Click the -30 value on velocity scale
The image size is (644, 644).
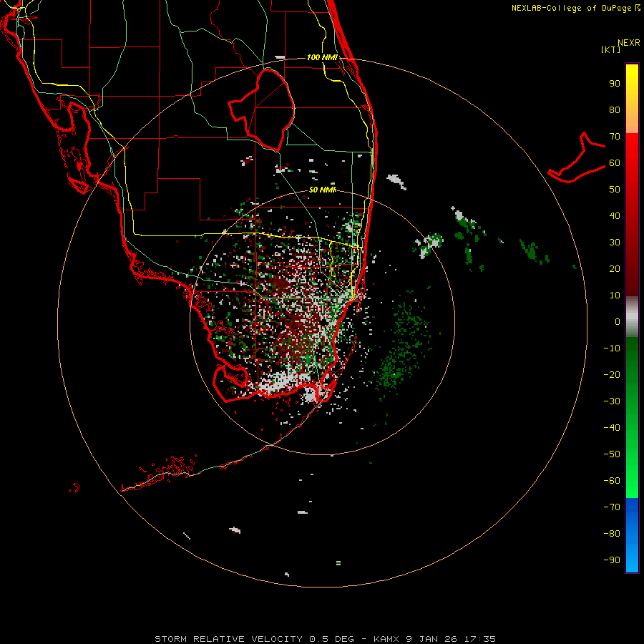(x=612, y=401)
